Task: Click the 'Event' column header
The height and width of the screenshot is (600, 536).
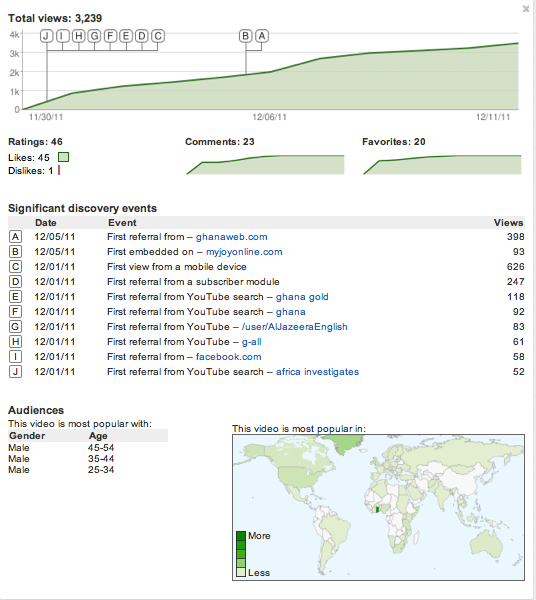Action: pyautogui.click(x=122, y=223)
